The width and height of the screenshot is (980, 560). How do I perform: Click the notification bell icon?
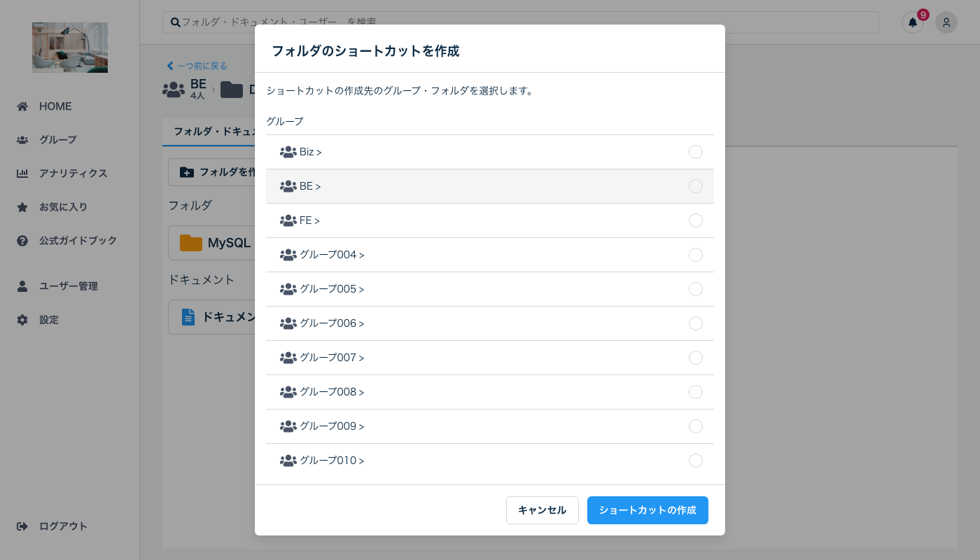(912, 22)
